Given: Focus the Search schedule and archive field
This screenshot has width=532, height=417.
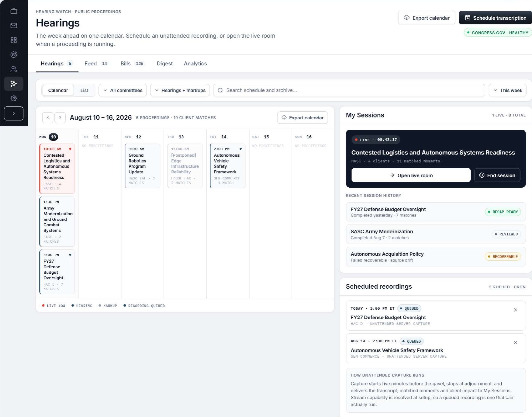Looking at the screenshot, I should point(349,90).
